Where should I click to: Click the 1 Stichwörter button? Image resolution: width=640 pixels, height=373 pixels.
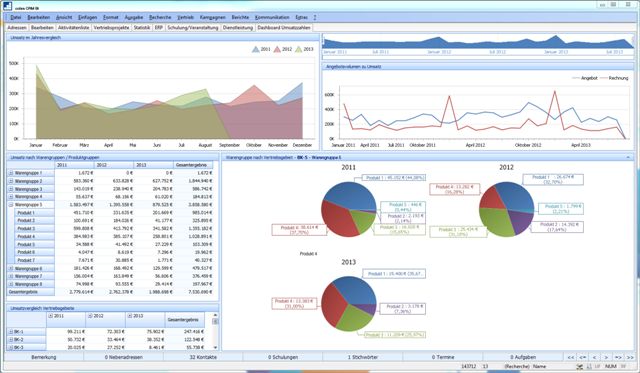point(362,357)
